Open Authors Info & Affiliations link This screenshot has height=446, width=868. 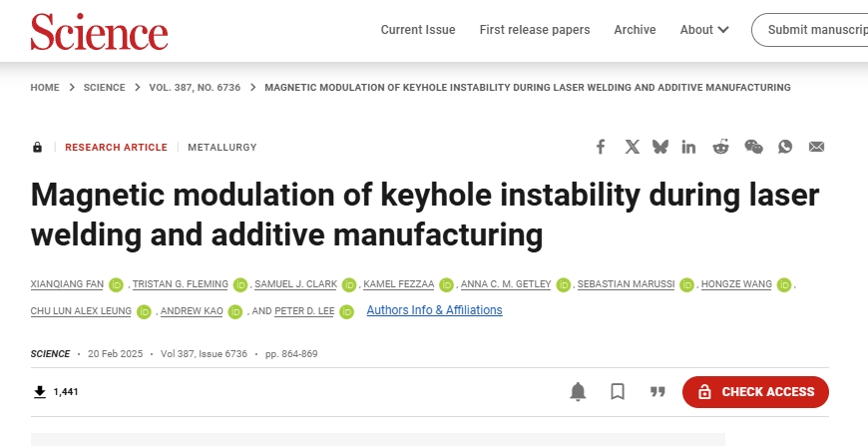tap(434, 310)
